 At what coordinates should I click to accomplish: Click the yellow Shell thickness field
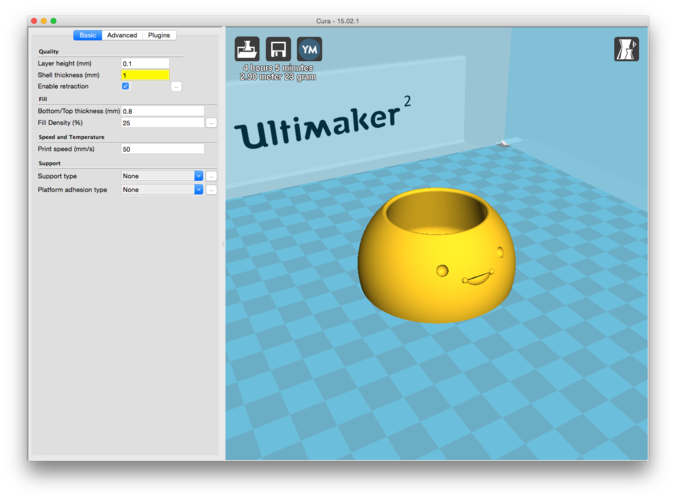145,75
